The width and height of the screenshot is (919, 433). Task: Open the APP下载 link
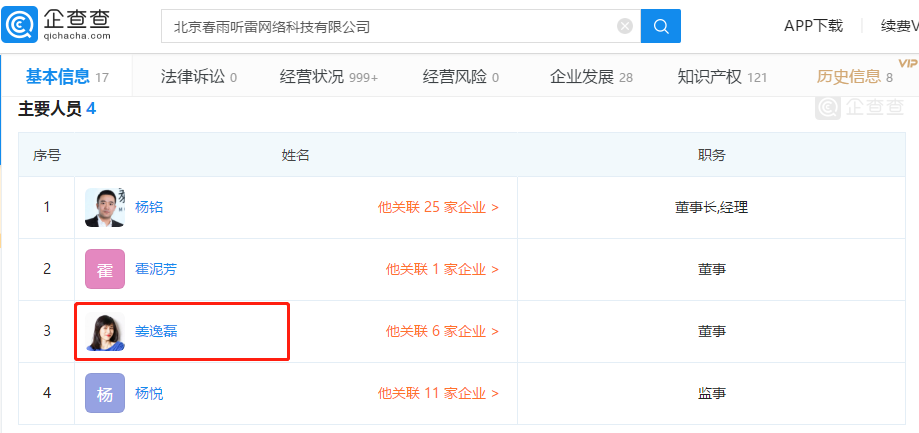click(814, 26)
